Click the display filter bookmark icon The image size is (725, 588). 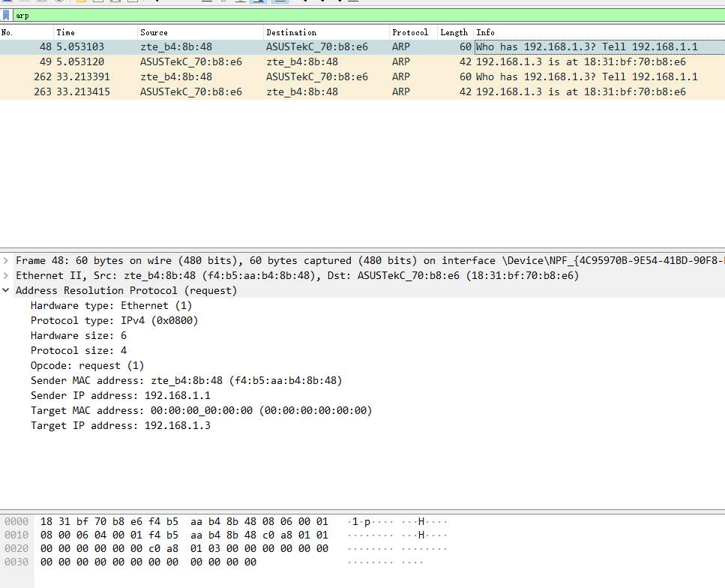[x=6, y=15]
